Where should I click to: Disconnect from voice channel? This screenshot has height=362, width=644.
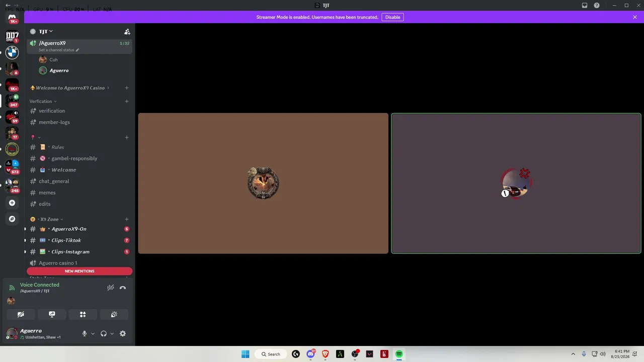123,288
